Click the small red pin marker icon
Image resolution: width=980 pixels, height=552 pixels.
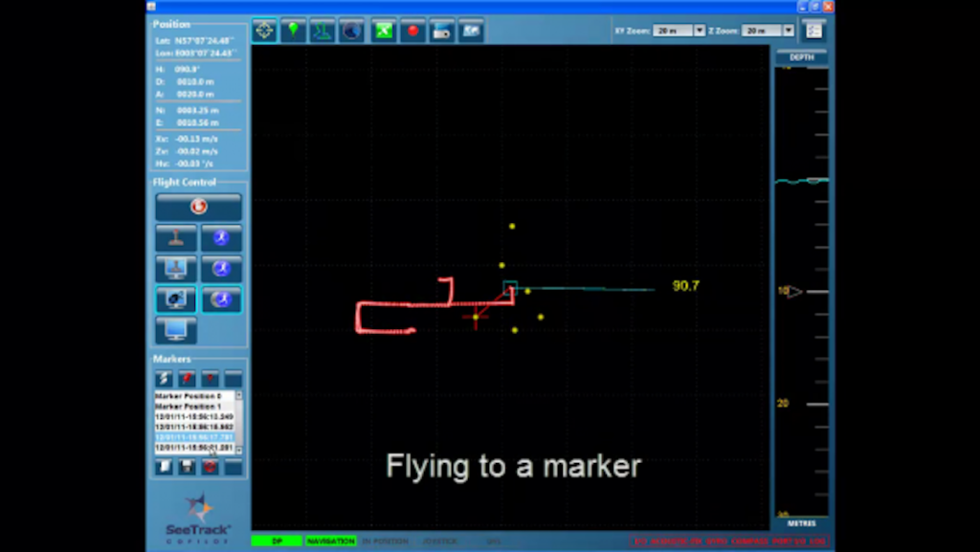[x=210, y=379]
